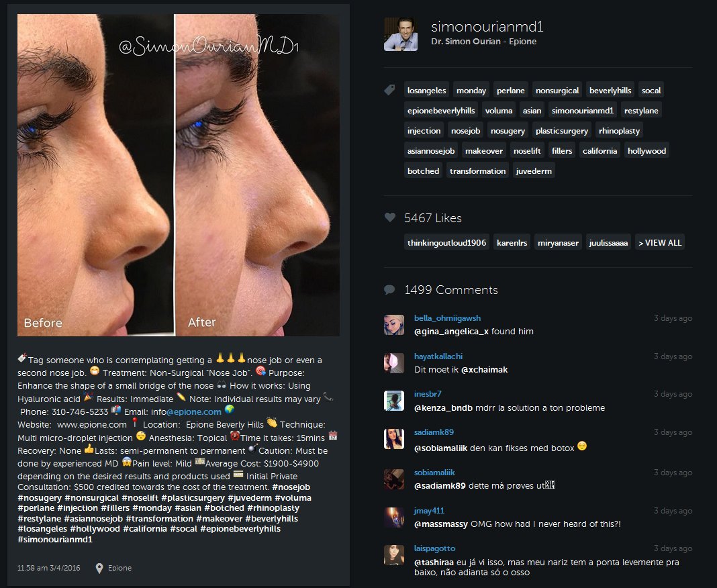The height and width of the screenshot is (588, 717).
Task: Open the beverlyhills tag
Action: [x=610, y=91]
